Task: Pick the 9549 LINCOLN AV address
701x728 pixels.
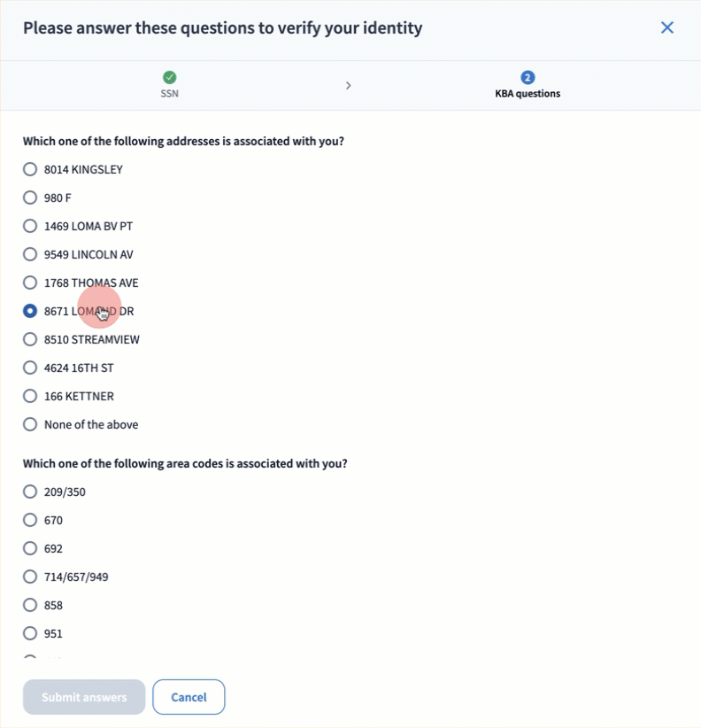Action: coord(30,254)
